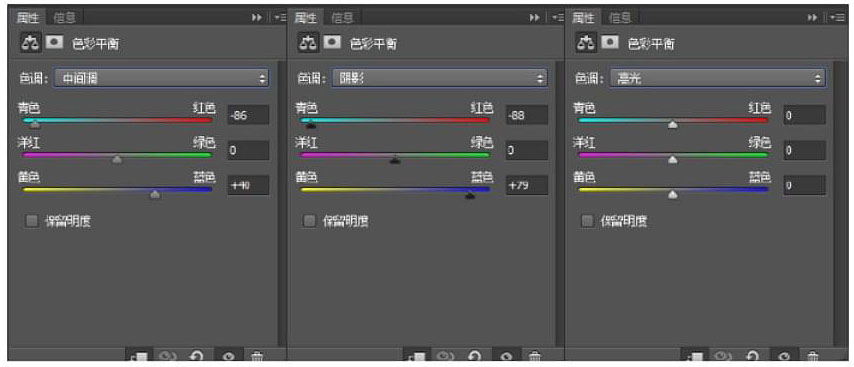
Task: Click the yellow-blue slider handle in the 中间调 panel
Action: pyautogui.click(x=155, y=194)
